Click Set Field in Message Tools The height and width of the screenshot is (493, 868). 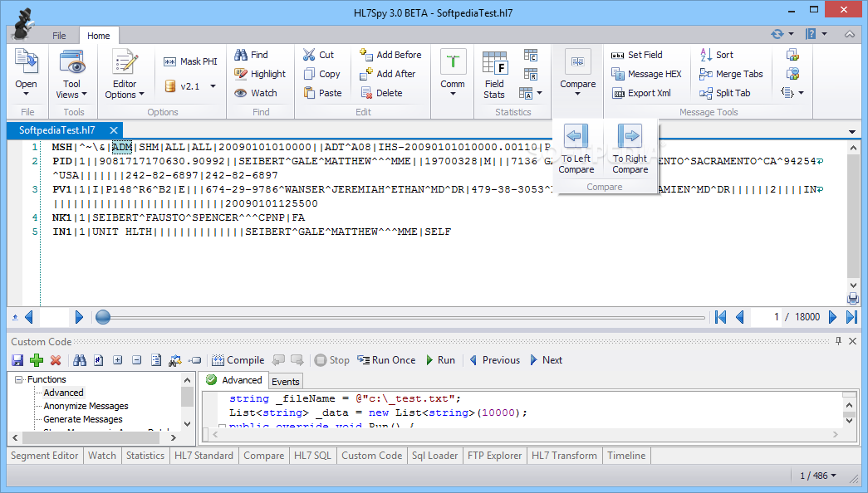point(636,55)
